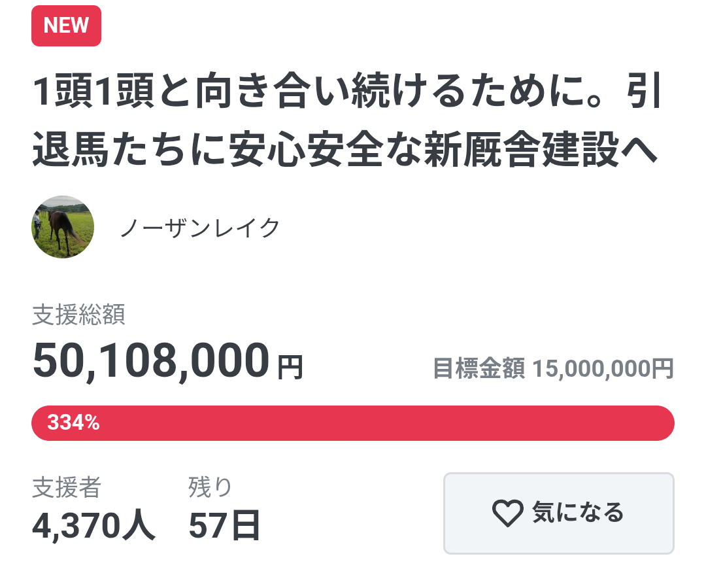Open the ノーザンレイク organizer name link
The height and width of the screenshot is (588, 706).
coord(200,228)
